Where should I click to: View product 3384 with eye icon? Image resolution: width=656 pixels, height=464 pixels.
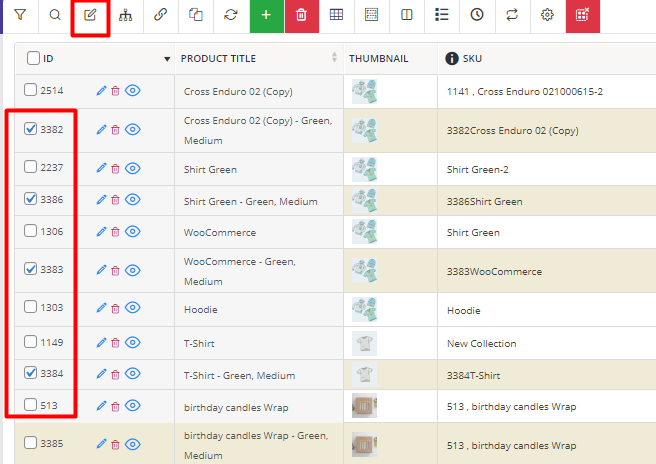[133, 373]
